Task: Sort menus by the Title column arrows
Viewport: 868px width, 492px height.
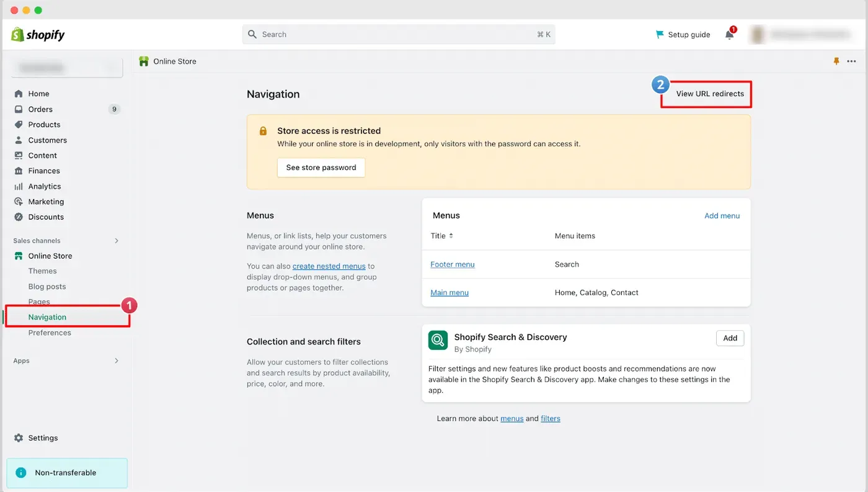Action: pos(451,236)
